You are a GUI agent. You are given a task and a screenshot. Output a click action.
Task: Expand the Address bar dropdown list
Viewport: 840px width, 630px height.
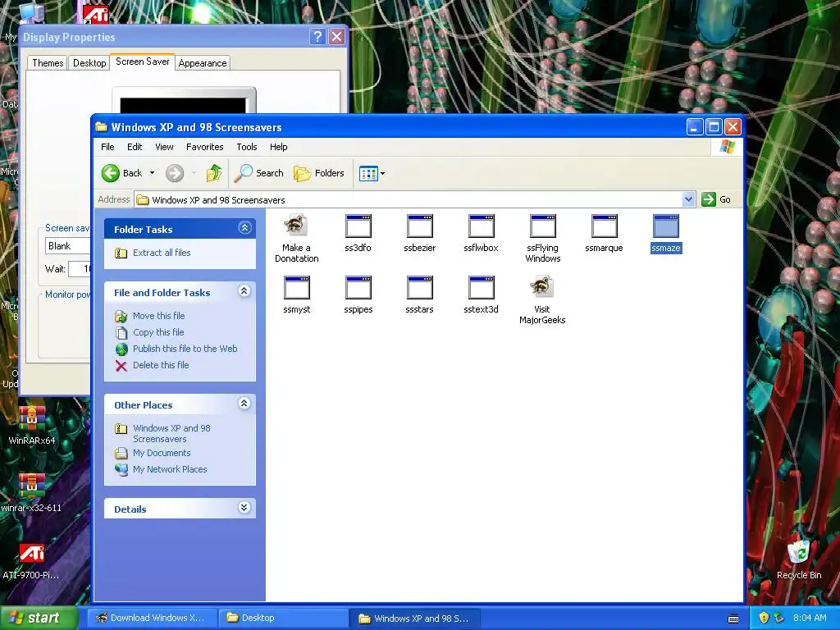point(689,200)
